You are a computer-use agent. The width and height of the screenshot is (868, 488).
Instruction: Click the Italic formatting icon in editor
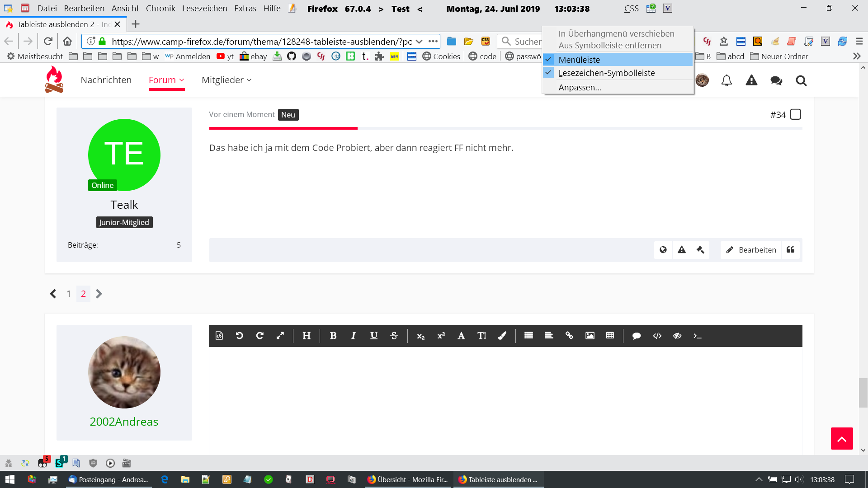click(x=353, y=336)
